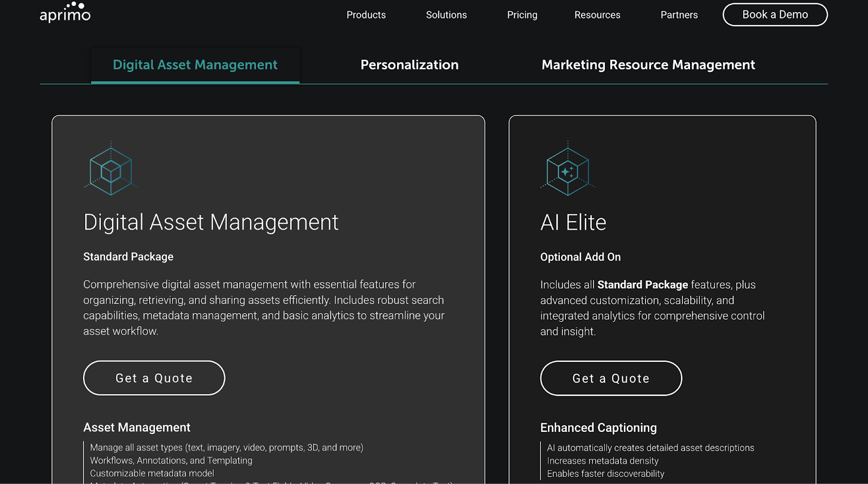Click the Optional Add On subtitle
The image size is (868, 484).
[x=580, y=257]
